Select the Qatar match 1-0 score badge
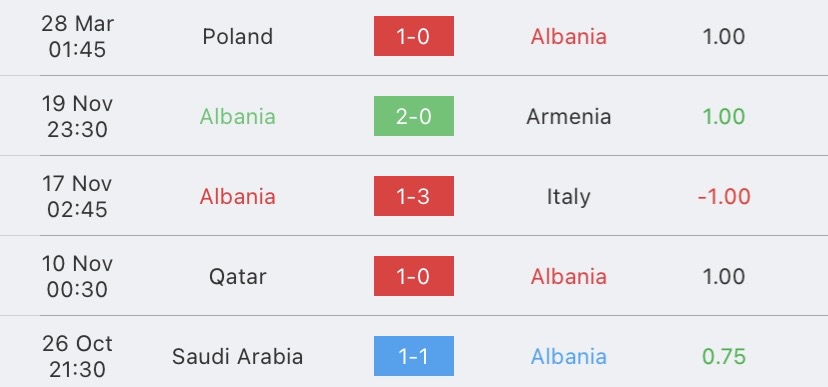The image size is (828, 387). (413, 276)
